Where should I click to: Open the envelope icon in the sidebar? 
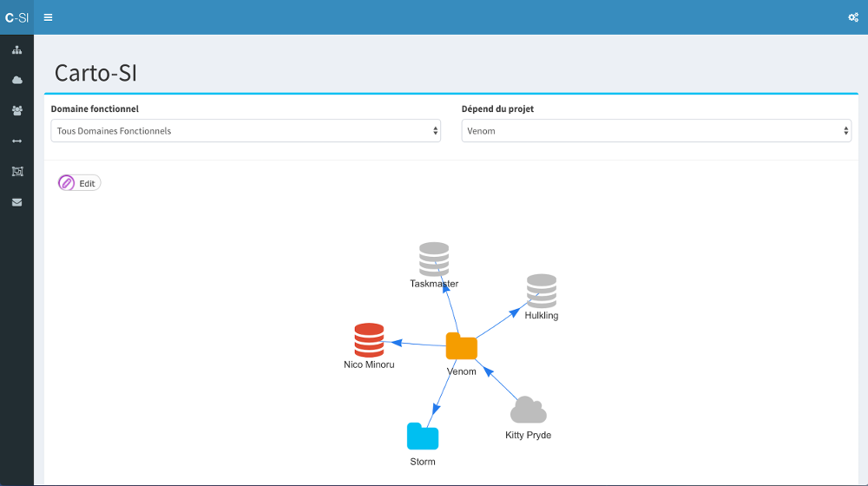[16, 202]
